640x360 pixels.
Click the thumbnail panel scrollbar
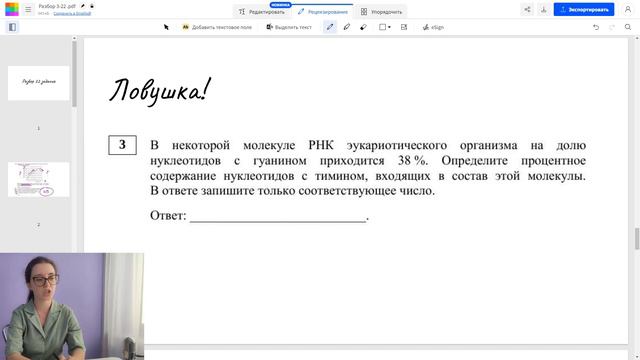point(74,73)
